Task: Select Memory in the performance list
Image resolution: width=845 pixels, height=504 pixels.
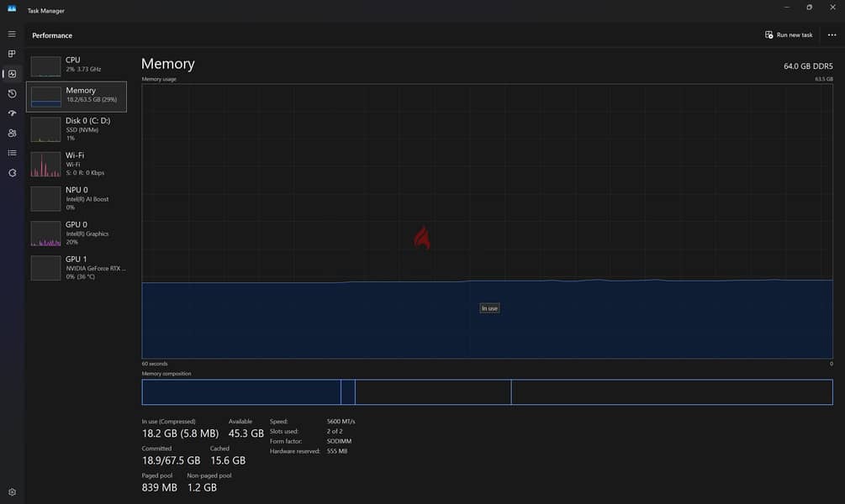Action: point(77,97)
